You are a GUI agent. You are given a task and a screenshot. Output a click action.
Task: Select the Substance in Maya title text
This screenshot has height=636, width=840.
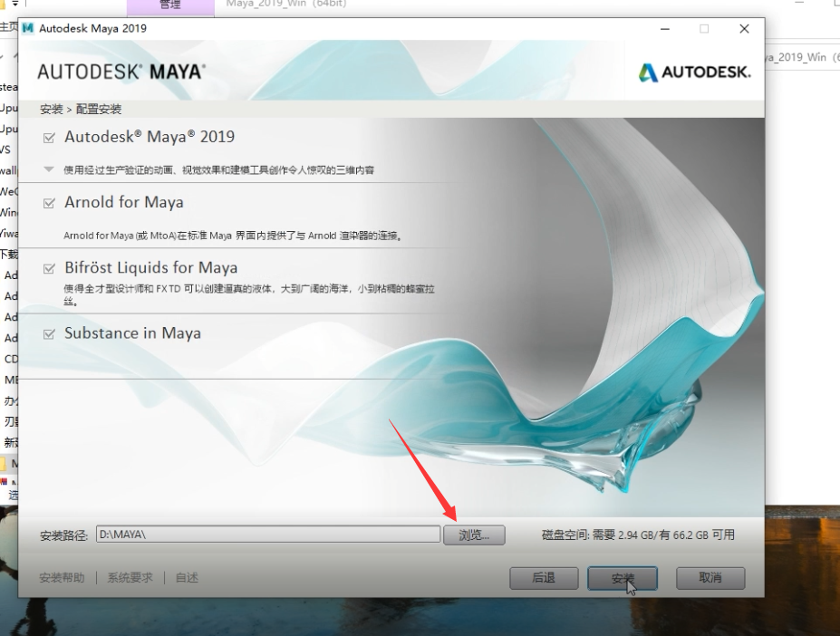133,333
